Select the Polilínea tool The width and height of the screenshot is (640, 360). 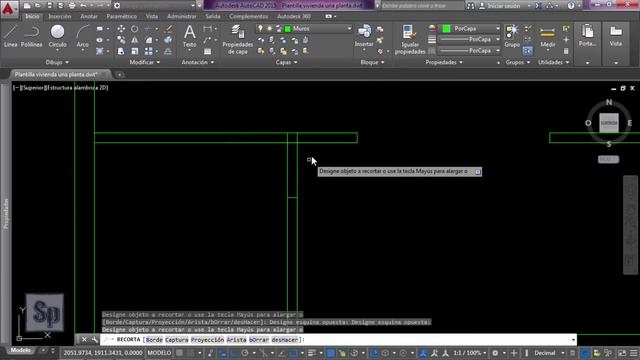click(31, 36)
